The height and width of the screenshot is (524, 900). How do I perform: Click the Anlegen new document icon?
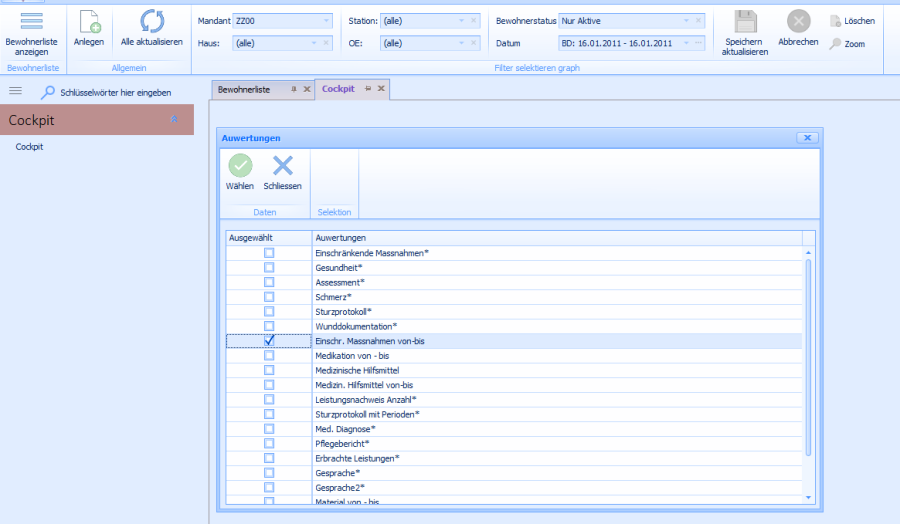tap(89, 22)
